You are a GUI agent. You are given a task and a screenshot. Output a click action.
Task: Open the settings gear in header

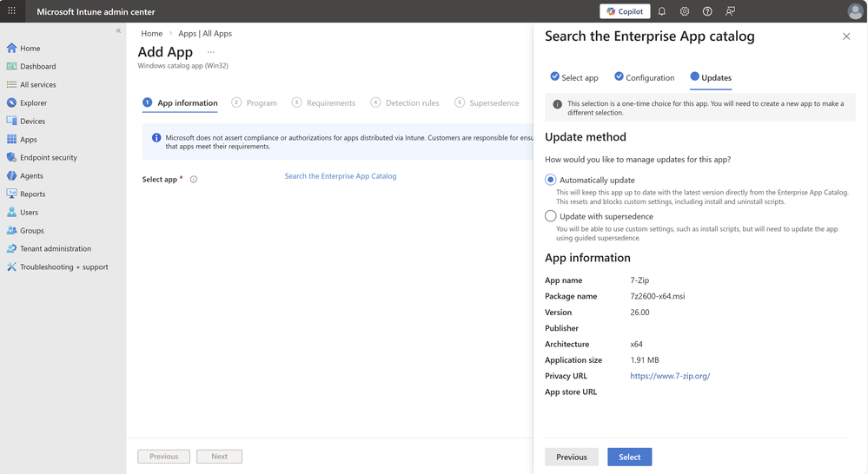(x=685, y=11)
